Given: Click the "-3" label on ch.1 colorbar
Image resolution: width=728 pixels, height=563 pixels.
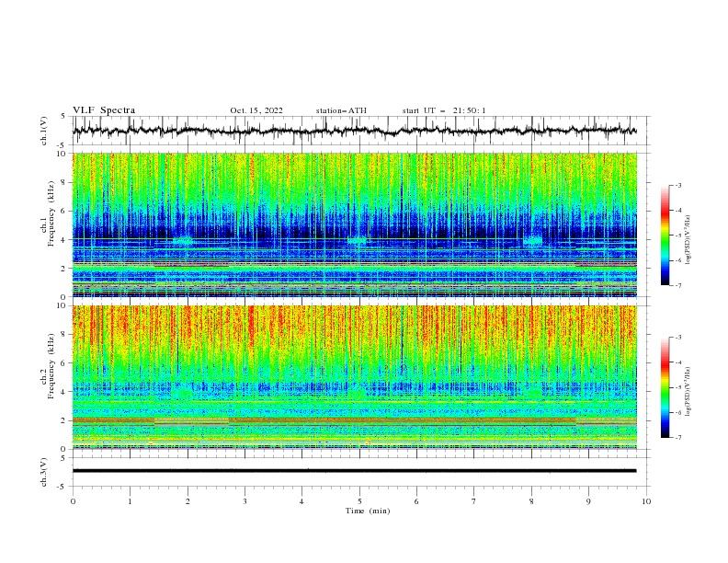Looking at the screenshot, I should click(677, 185).
